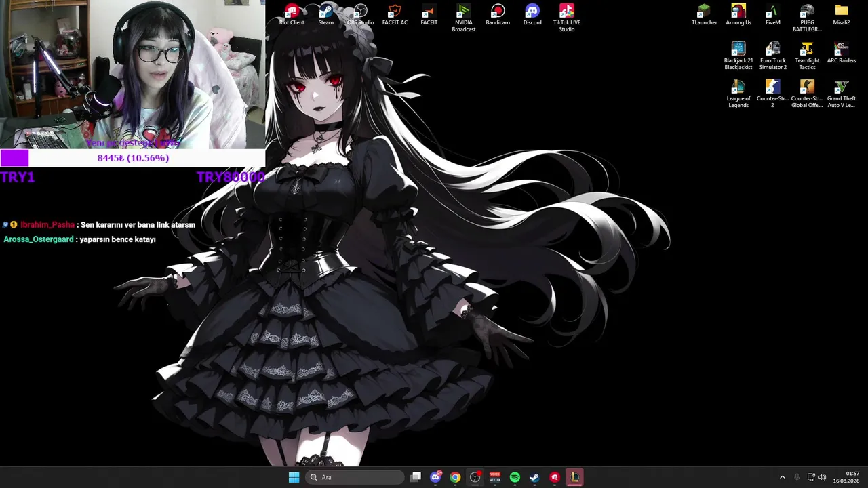Select the FiveM desktop shortcut
Screen dimensions: 868x488
(773, 15)
